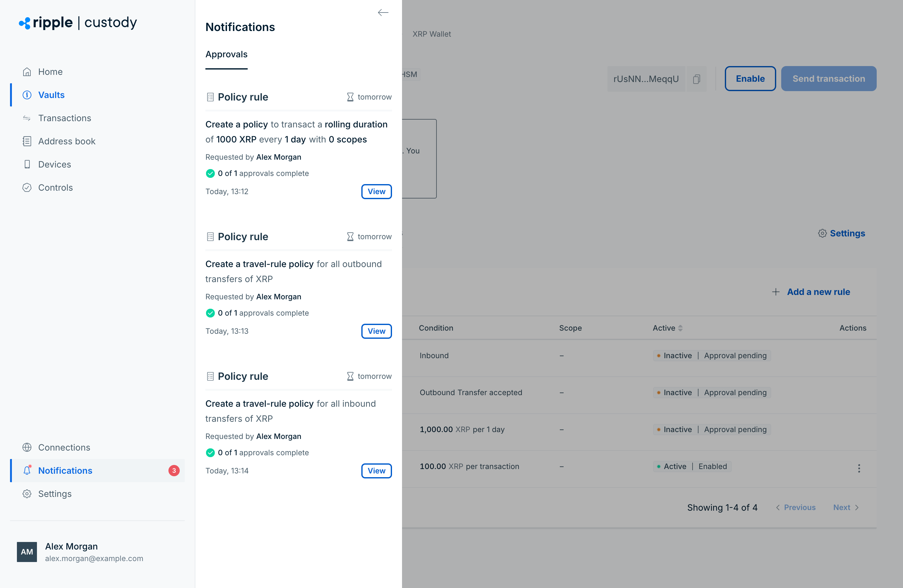The height and width of the screenshot is (588, 903).
Task: Click 'Outbound Transfer accepted' condition
Action: [x=471, y=393]
